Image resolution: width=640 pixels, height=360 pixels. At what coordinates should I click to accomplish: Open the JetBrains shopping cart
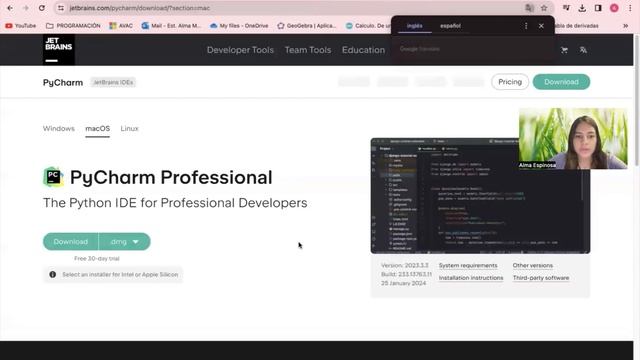coord(564,50)
